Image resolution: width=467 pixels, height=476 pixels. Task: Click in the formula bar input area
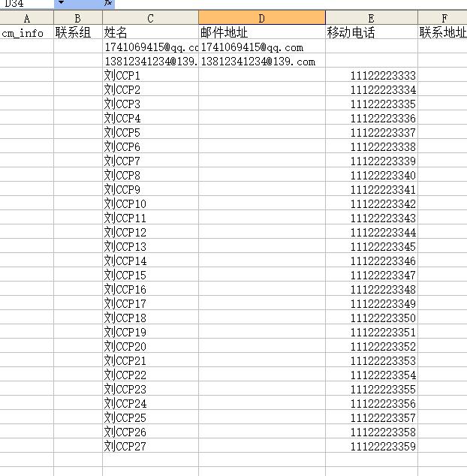coord(285,4)
